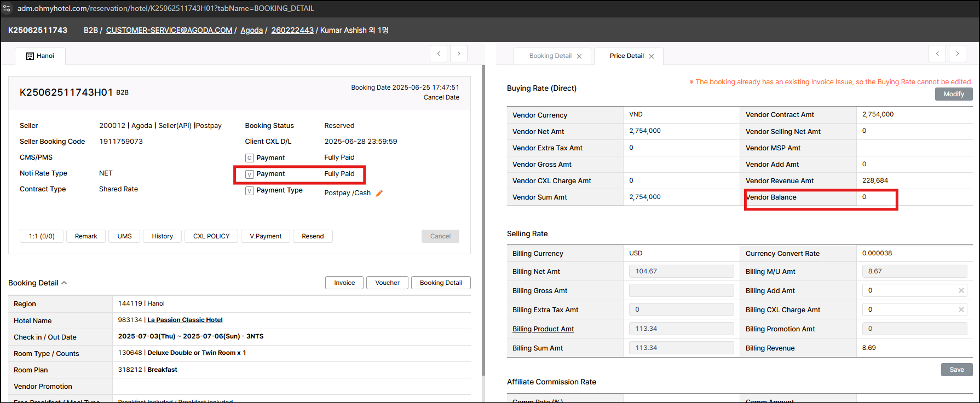Collapse the Booking Detail section
The height and width of the screenshot is (403, 980).
click(64, 283)
